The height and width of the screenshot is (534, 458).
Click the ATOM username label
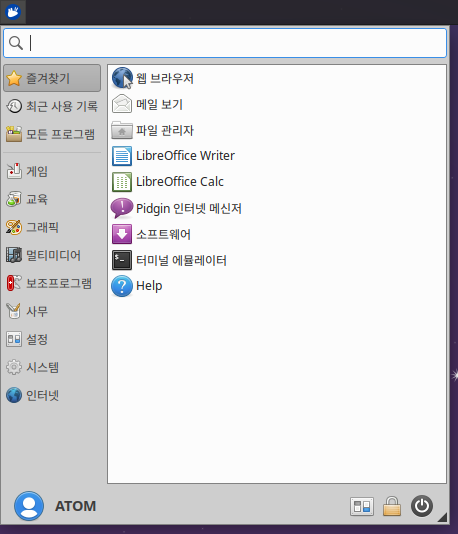pyautogui.click(x=76, y=506)
